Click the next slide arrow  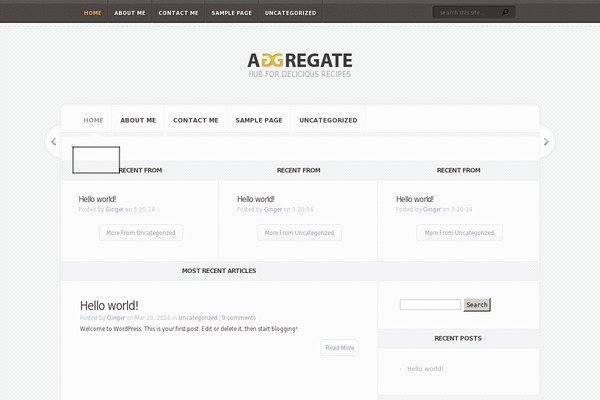pyautogui.click(x=546, y=142)
